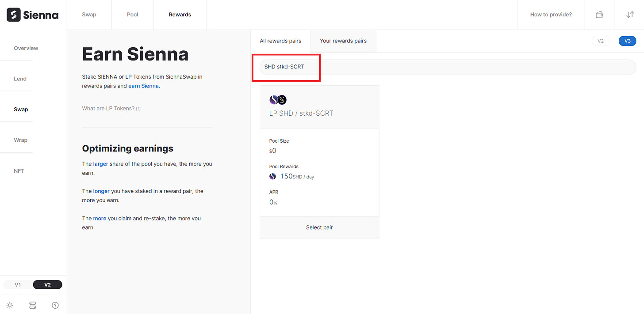Open the wallet icon in header

pos(599,15)
